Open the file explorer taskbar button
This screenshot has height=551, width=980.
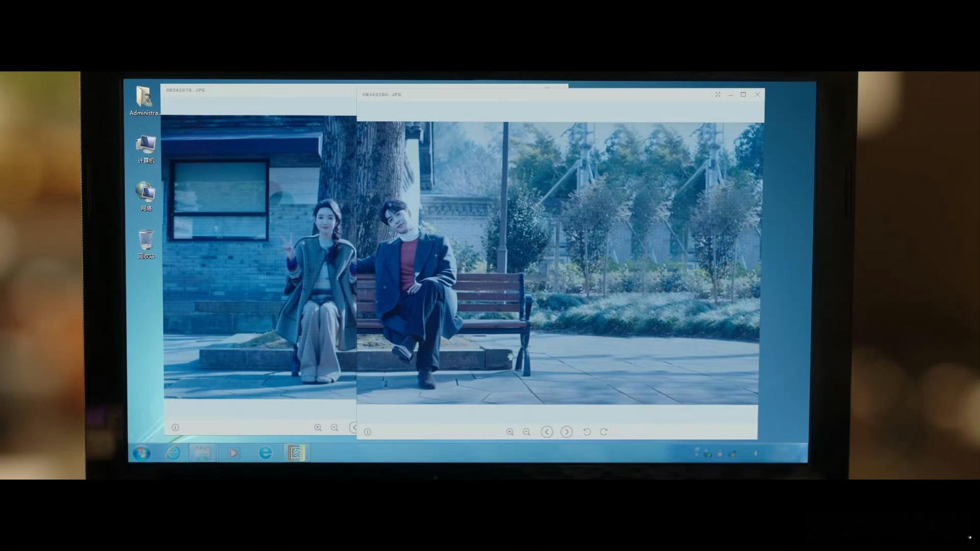click(x=202, y=453)
